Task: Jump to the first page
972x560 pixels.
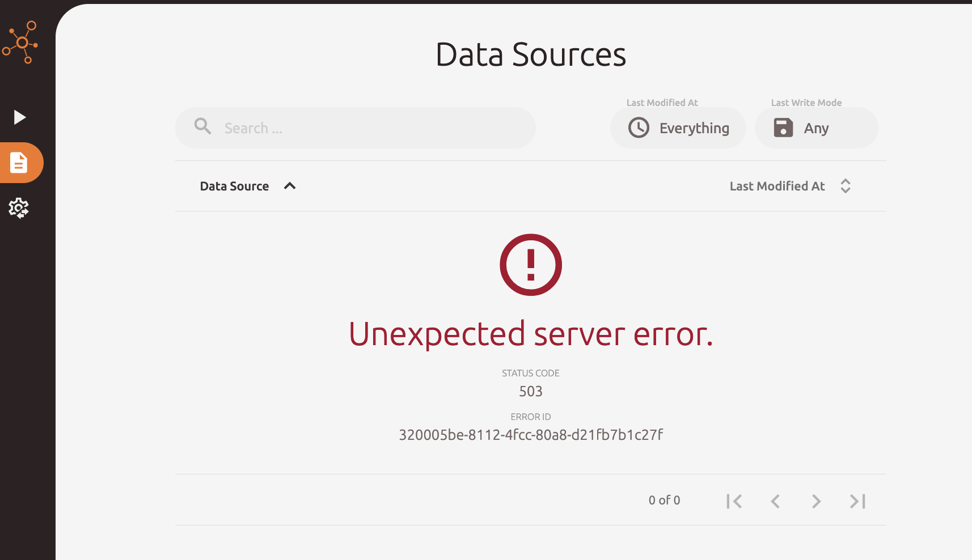Action: [x=734, y=500]
